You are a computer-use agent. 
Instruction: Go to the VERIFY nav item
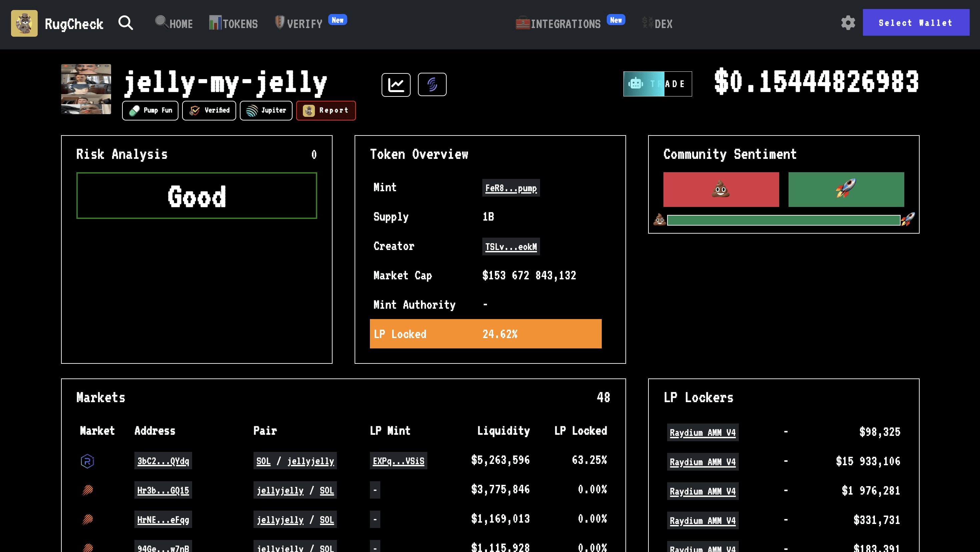click(x=299, y=24)
